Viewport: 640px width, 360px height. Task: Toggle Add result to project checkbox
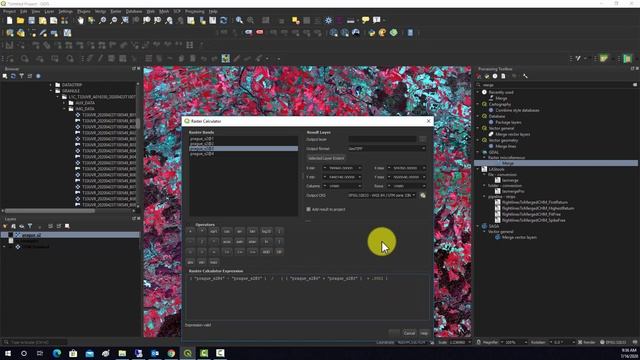tap(309, 209)
